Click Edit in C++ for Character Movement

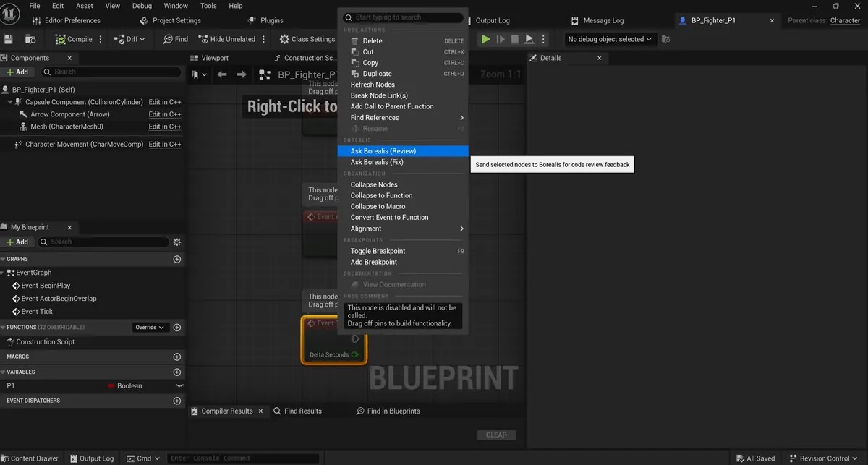pyautogui.click(x=165, y=145)
